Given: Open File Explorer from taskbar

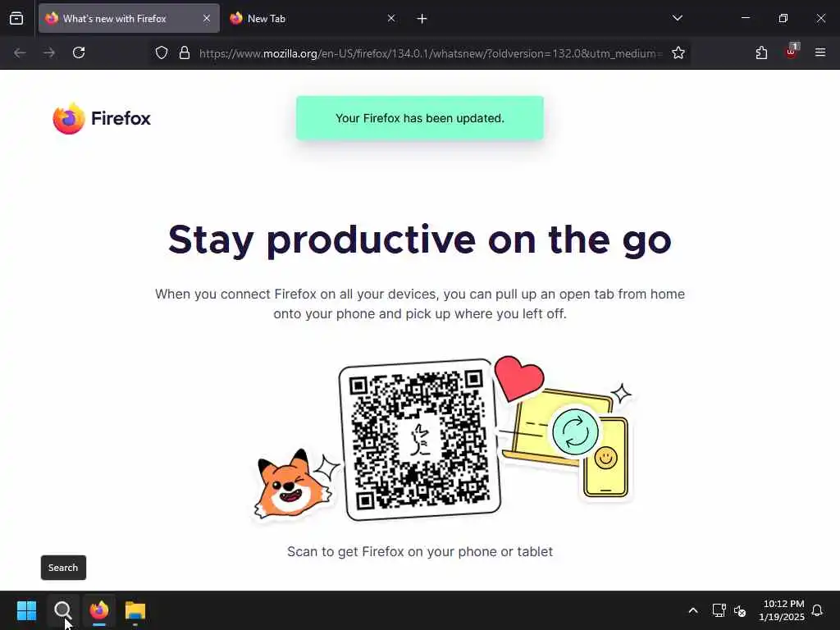Looking at the screenshot, I should 135,610.
